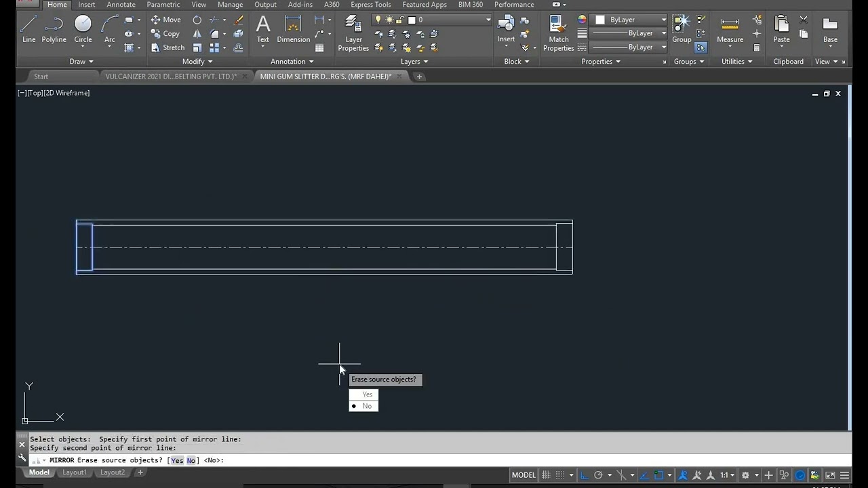The image size is (868, 488).
Task: Toggle hardware acceleration blue circle icon
Action: pyautogui.click(x=799, y=475)
